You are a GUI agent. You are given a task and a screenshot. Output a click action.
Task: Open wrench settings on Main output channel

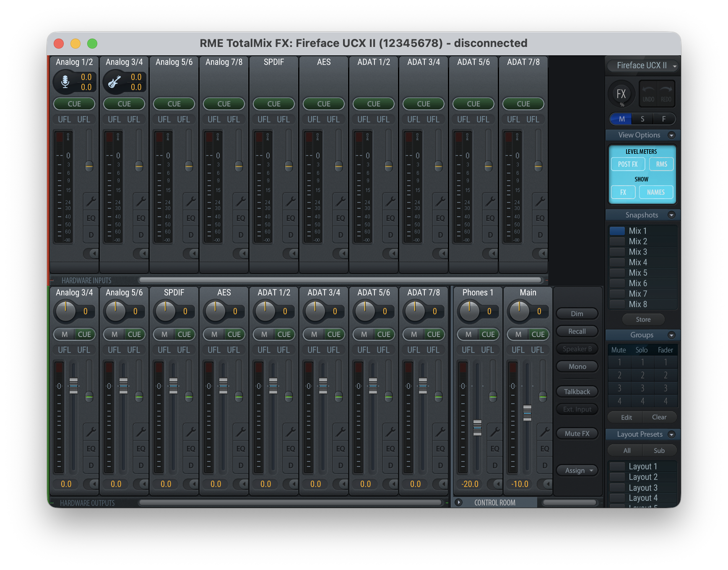pyautogui.click(x=544, y=432)
